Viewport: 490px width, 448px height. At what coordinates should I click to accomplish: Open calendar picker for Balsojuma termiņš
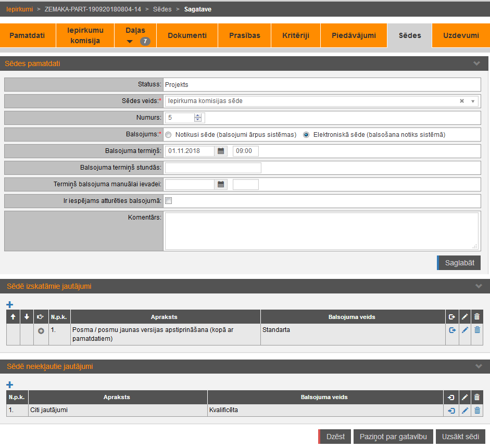(221, 151)
